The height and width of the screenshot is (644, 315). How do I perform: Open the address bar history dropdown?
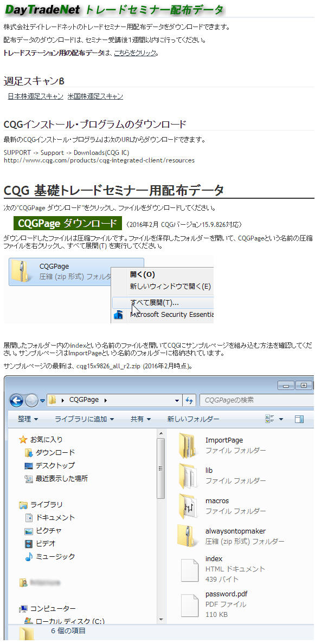click(177, 400)
